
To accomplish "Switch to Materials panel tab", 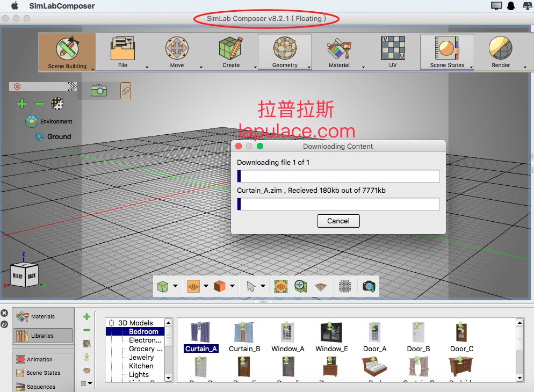I will (x=43, y=316).
